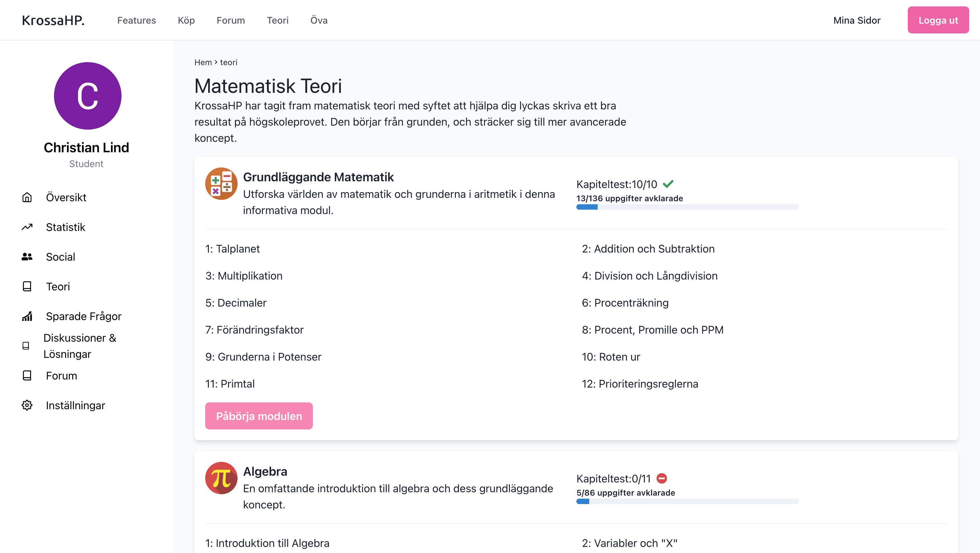This screenshot has width=980, height=553.
Task: Click the Social people icon
Action: [27, 257]
